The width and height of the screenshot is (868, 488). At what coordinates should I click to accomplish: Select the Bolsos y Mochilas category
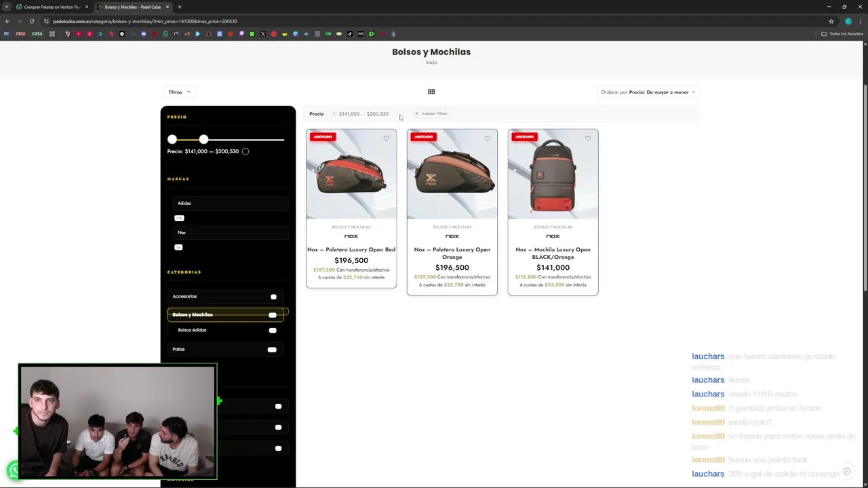(x=193, y=314)
